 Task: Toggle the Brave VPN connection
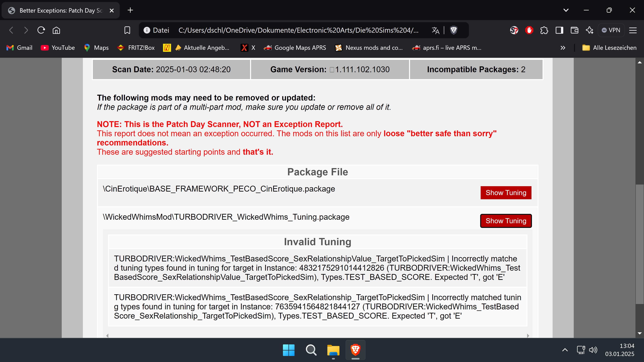click(x=611, y=30)
